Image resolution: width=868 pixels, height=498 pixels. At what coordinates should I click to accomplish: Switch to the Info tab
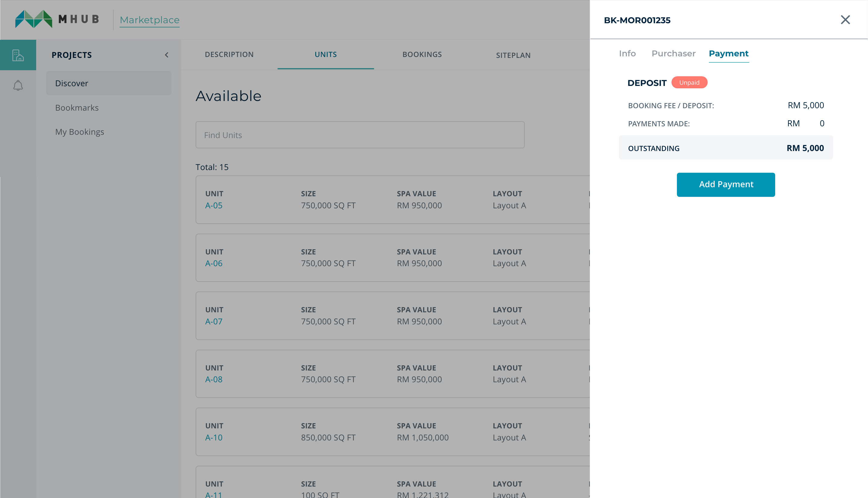[x=627, y=54]
